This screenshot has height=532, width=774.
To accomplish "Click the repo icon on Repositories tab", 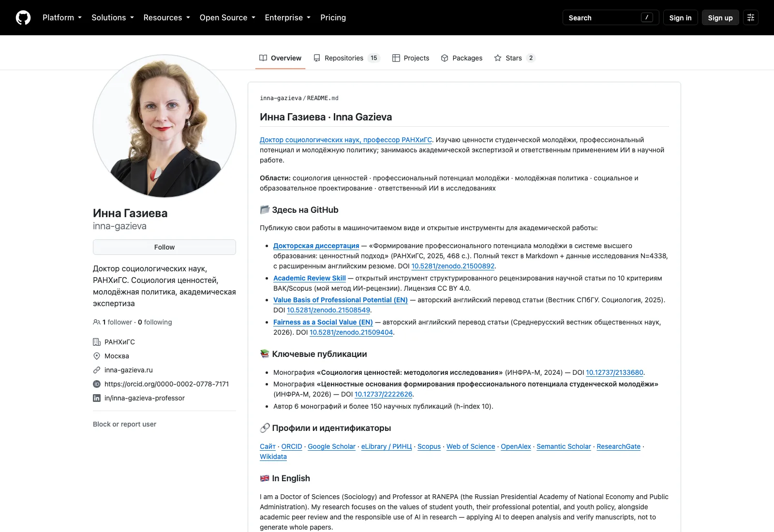I will coord(317,58).
